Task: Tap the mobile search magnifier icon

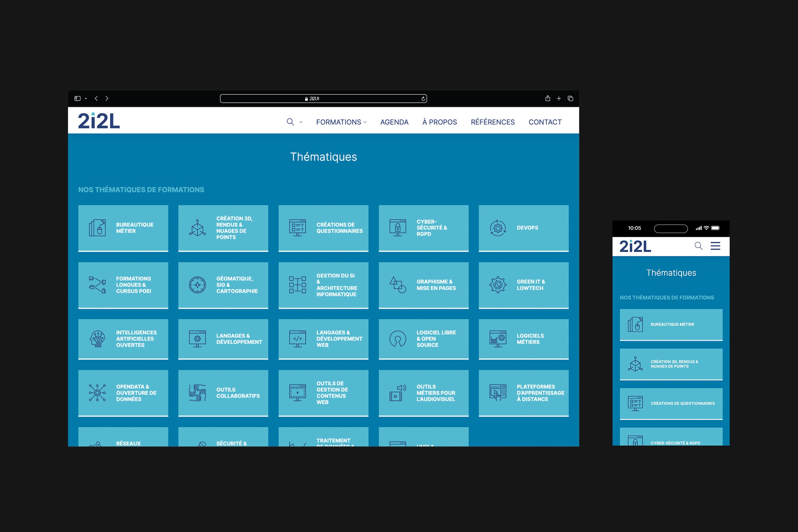Action: [698, 246]
